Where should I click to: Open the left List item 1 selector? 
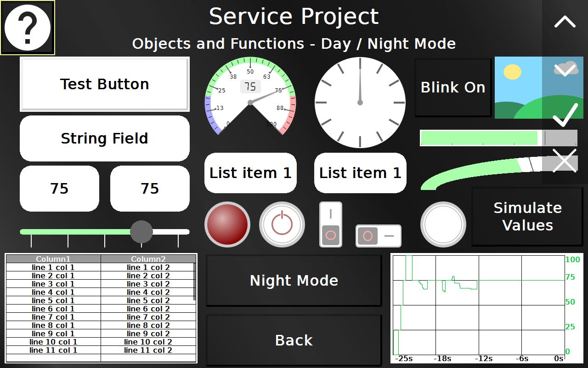(250, 173)
